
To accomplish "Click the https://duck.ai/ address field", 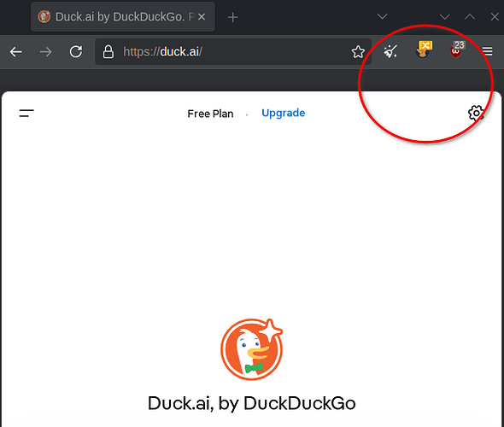I will pos(233,52).
